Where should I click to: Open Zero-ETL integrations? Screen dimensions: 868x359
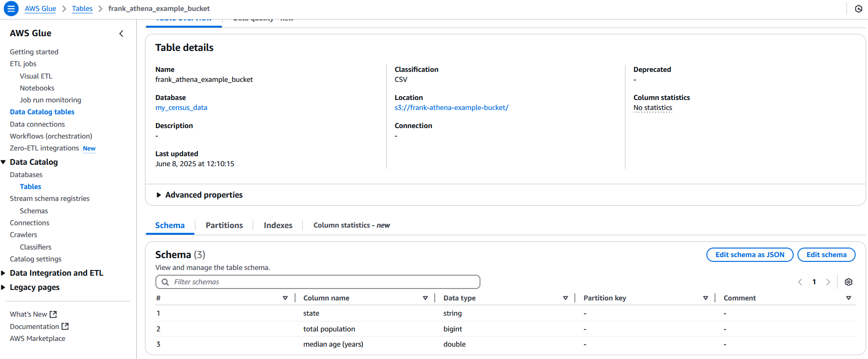click(x=44, y=148)
